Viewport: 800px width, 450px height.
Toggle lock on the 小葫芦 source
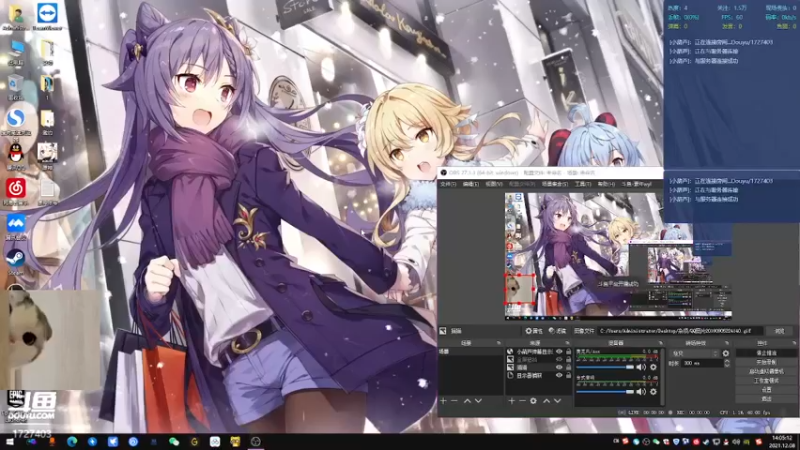tap(568, 352)
